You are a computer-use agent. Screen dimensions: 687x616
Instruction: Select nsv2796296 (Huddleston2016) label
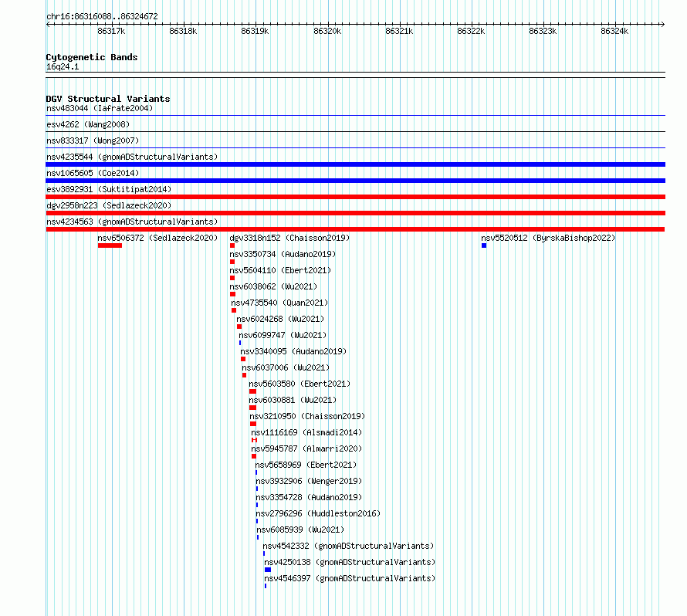pos(319,513)
